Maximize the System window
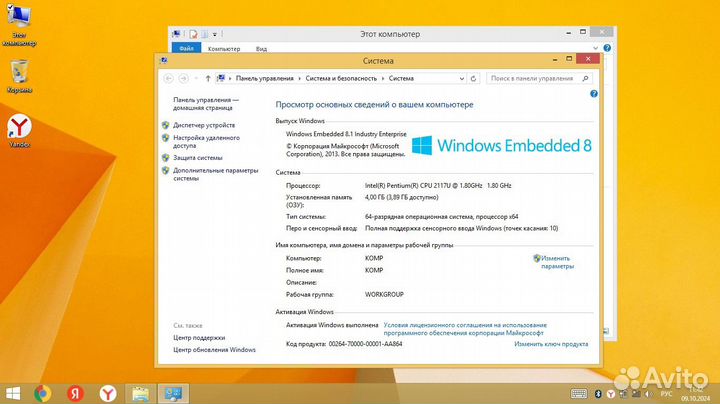This screenshot has width=720, height=404. (569, 59)
